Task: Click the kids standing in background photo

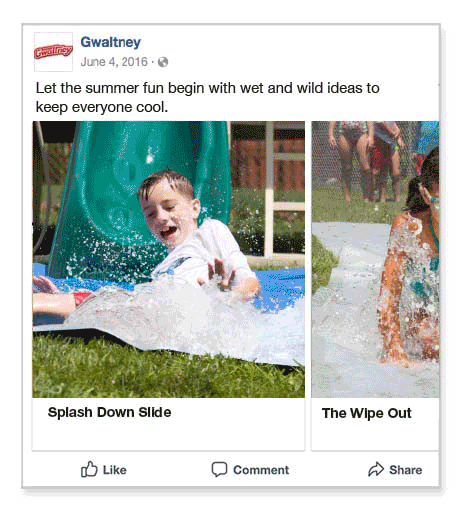Action: point(367,162)
